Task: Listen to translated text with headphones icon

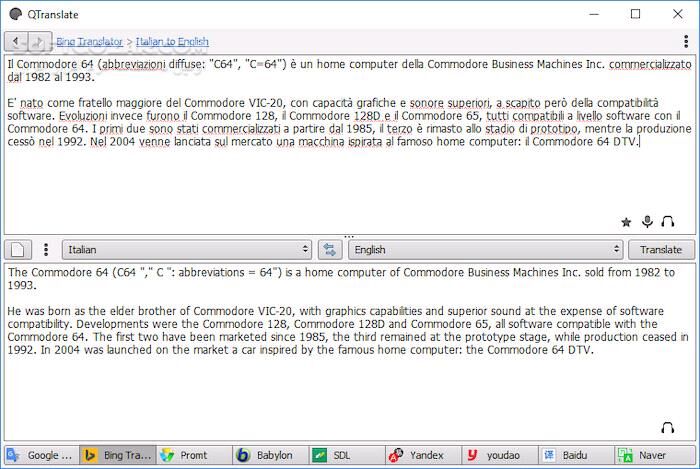Action: point(668,428)
